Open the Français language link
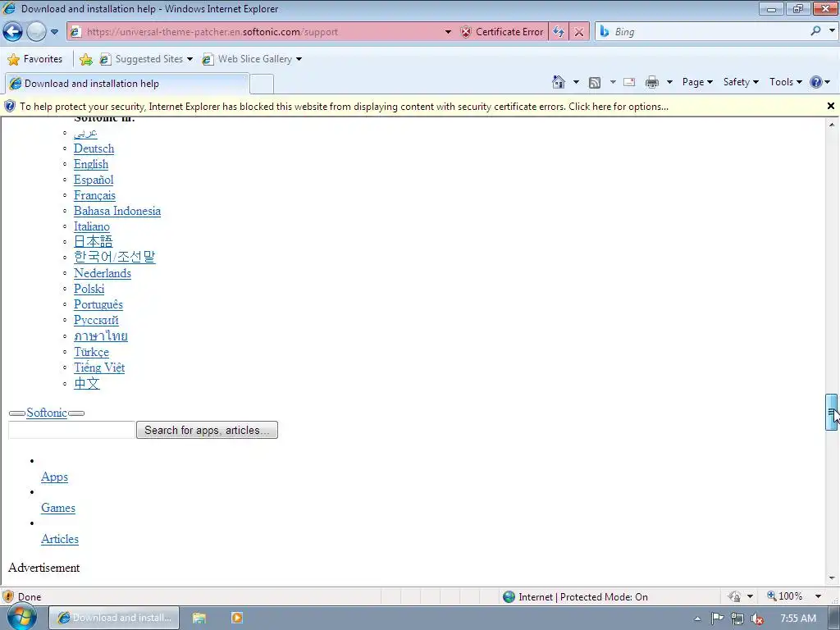This screenshot has width=840, height=630. point(95,195)
